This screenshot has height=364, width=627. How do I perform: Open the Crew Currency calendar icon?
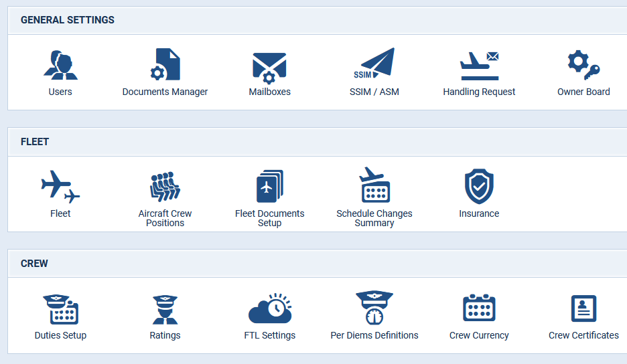[x=479, y=308]
